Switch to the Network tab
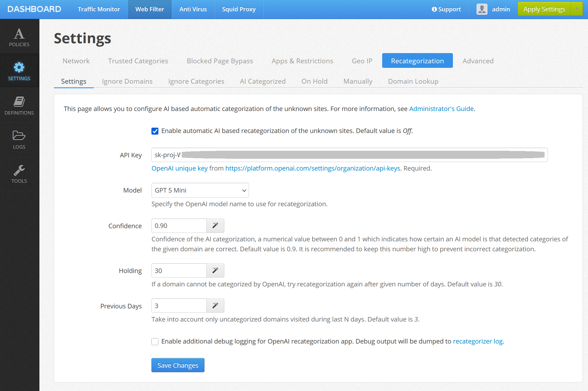Viewport: 588px width, 391px height. (76, 61)
